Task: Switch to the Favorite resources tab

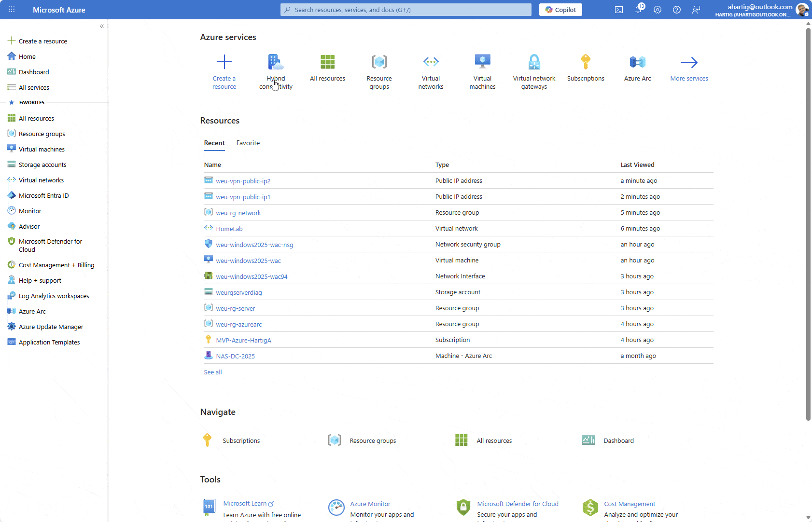Action: pos(248,143)
